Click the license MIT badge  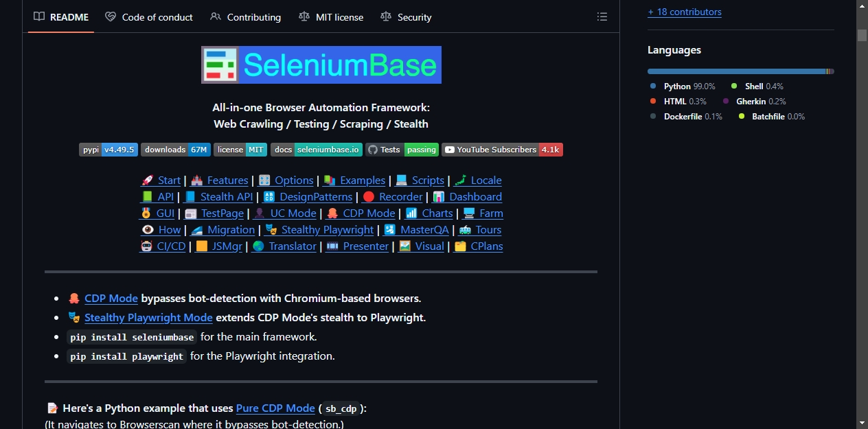point(240,150)
